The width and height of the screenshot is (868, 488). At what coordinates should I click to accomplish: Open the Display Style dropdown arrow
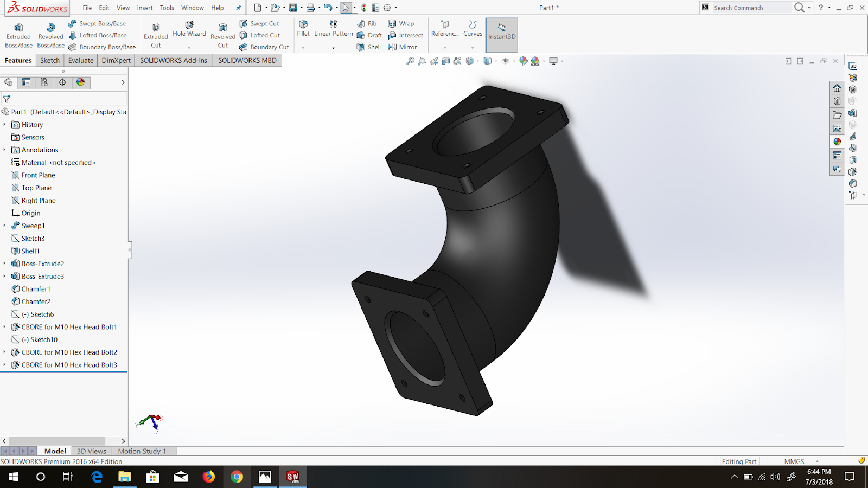pos(495,61)
